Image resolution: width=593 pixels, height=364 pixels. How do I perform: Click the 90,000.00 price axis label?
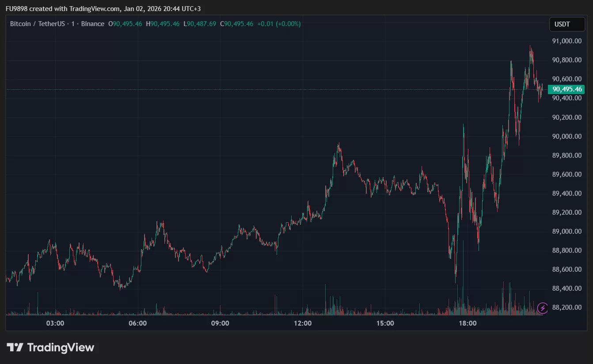coord(566,136)
